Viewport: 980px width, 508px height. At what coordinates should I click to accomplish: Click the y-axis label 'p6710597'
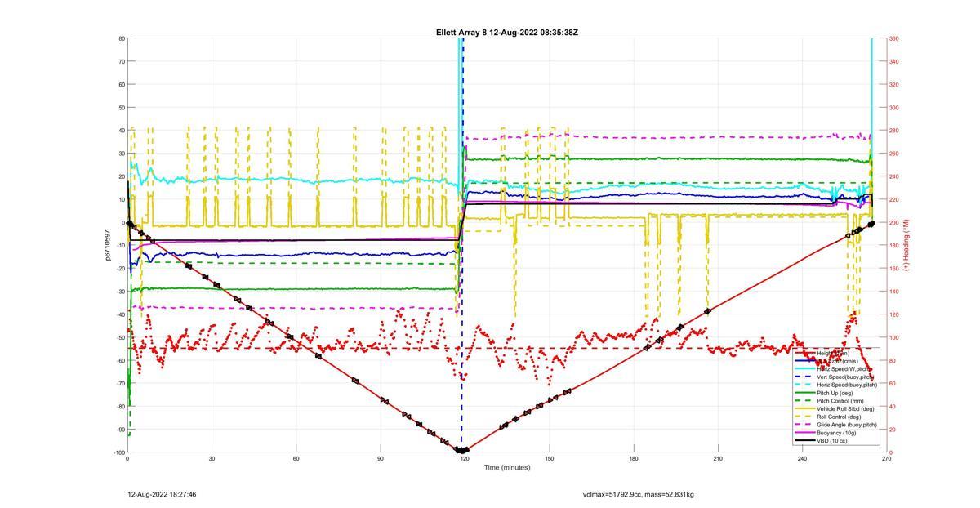107,245
